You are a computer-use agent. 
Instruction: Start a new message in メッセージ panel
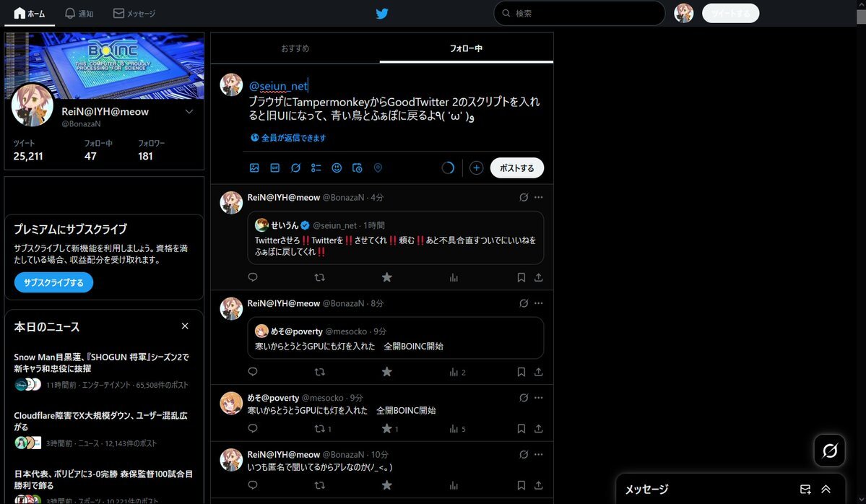tap(805, 489)
